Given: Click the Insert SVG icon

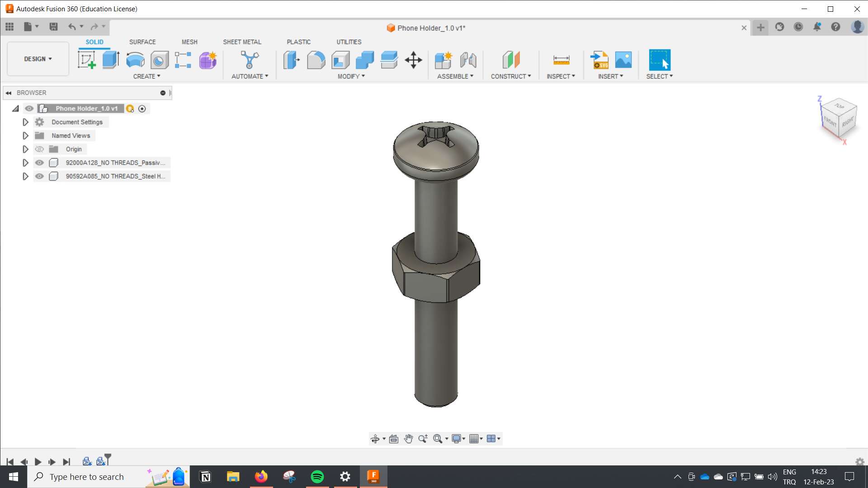Looking at the screenshot, I should coord(599,60).
